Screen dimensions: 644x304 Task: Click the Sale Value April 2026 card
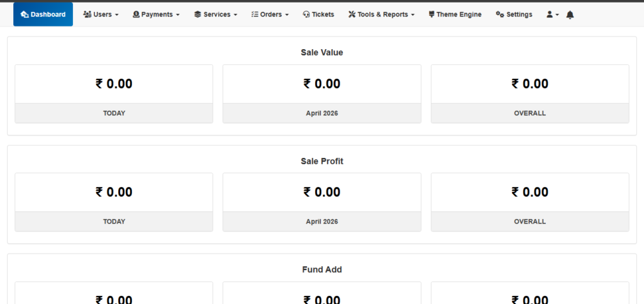click(321, 93)
